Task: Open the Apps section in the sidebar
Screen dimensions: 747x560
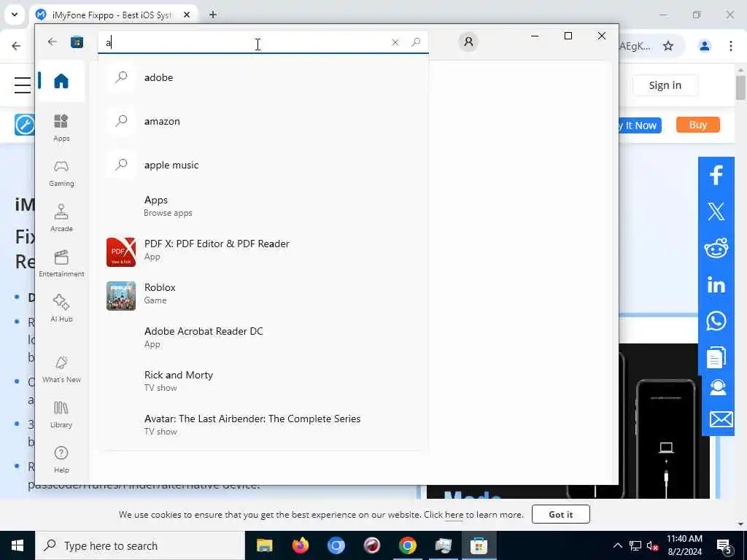Action: (61, 128)
